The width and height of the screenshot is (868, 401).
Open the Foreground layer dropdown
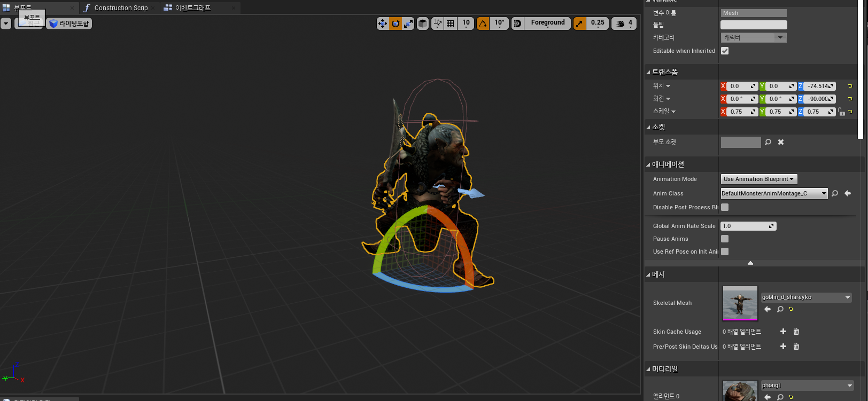548,23
